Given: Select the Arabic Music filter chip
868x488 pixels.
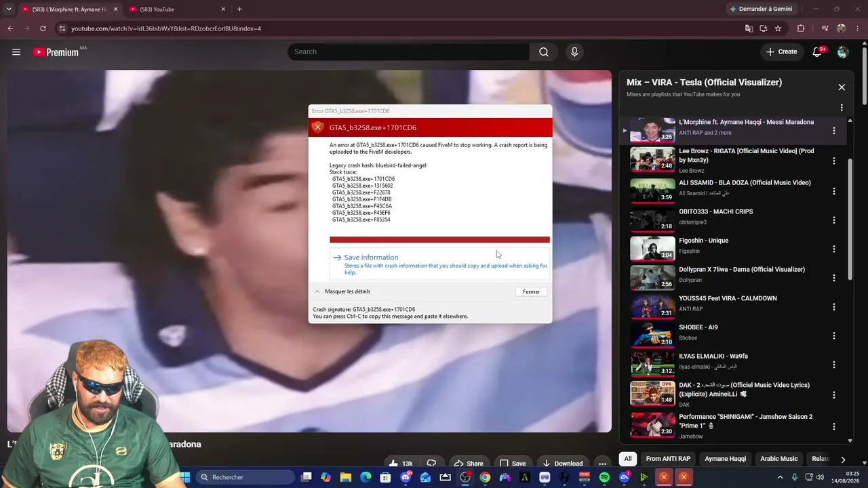Looking at the screenshot, I should (779, 459).
